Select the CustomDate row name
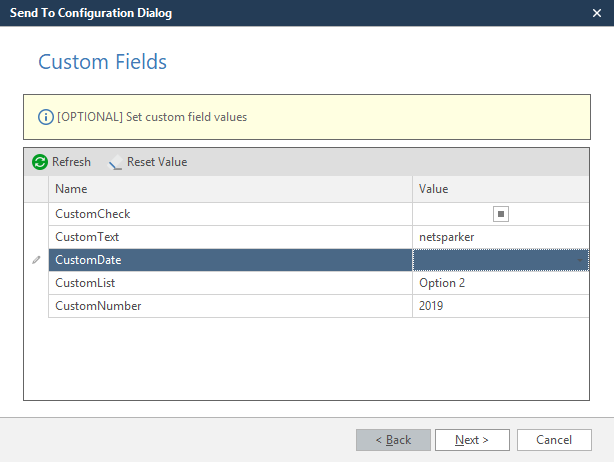Viewport: 614px width, 462px height. 88,260
